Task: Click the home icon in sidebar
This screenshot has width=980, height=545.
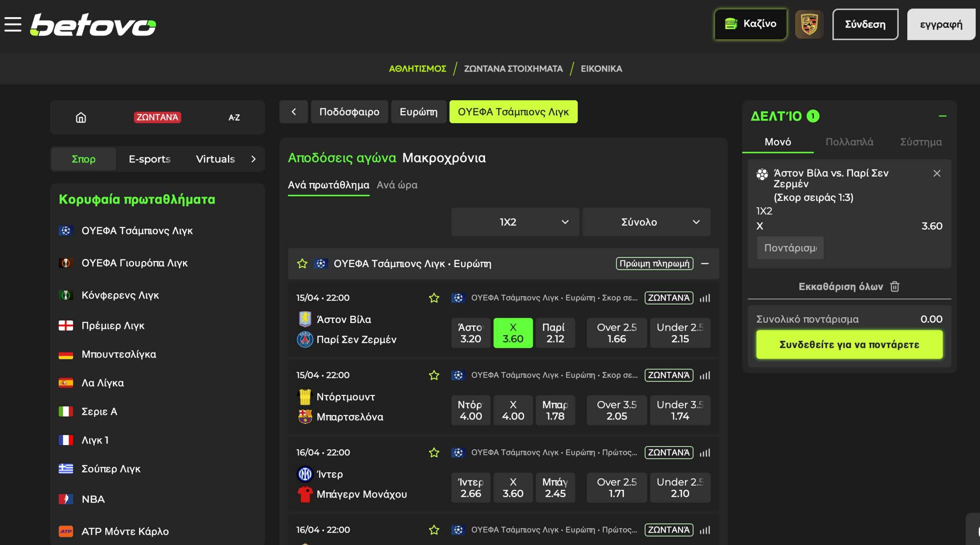Action: 81,117
